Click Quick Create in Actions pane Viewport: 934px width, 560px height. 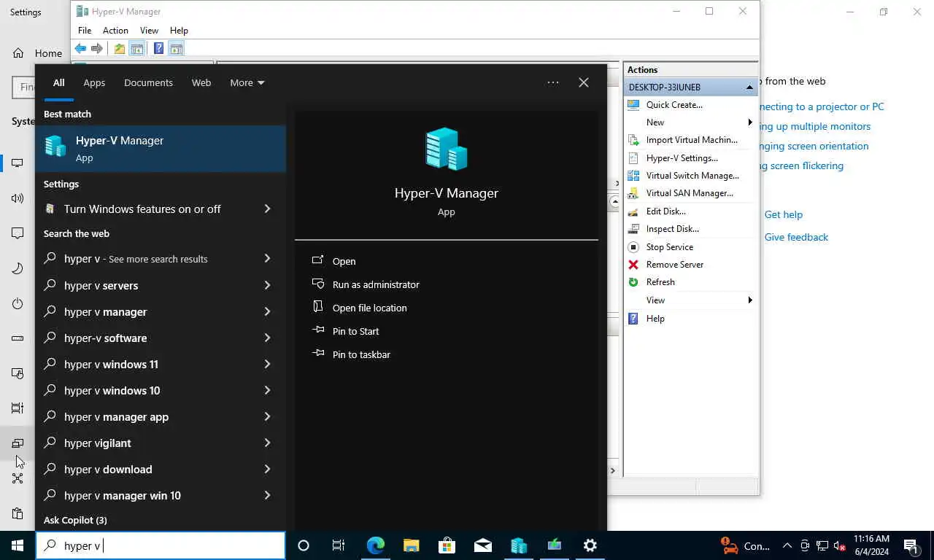click(674, 105)
